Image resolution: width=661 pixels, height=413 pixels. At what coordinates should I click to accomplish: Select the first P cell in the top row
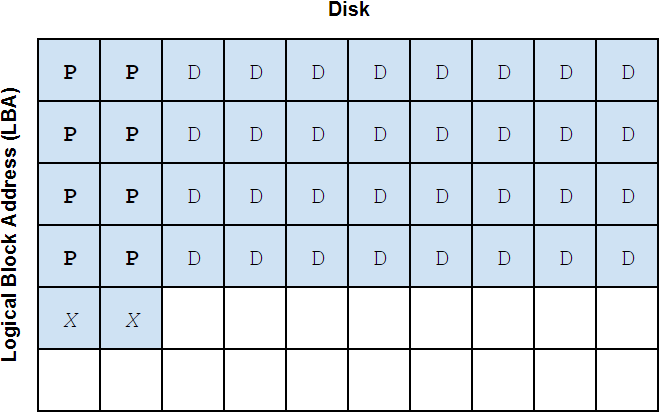pos(69,71)
